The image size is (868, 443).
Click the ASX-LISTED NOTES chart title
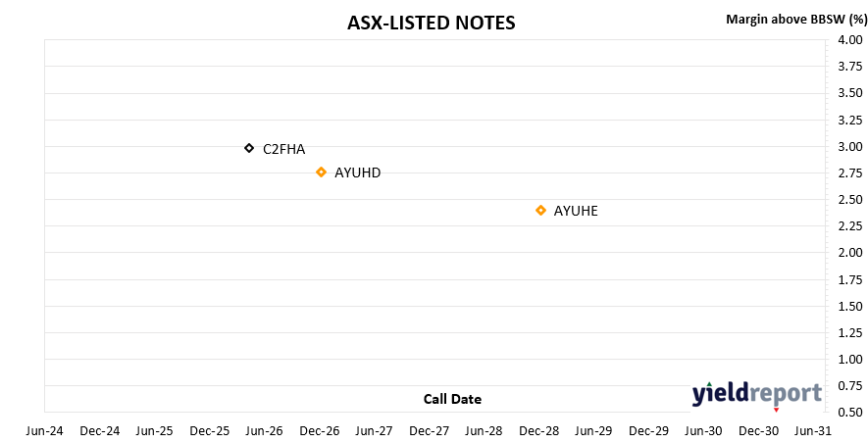click(432, 24)
